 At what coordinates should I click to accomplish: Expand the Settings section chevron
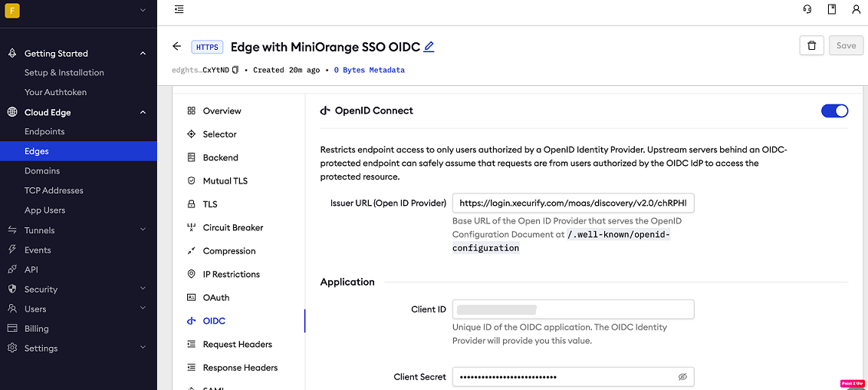[143, 348]
